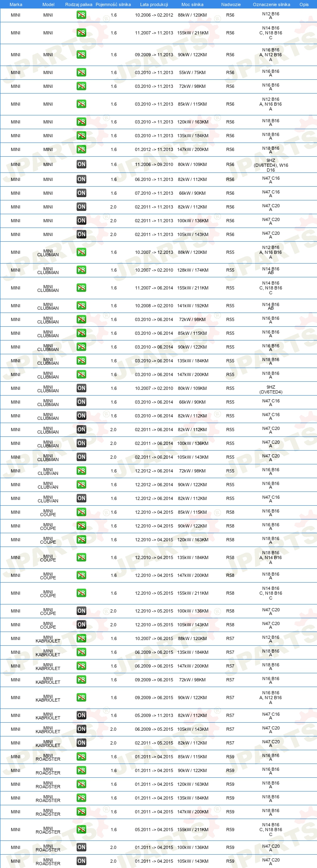Click date range 05.2011 -> 04.2015
317x868 pixels.
coord(154,830)
